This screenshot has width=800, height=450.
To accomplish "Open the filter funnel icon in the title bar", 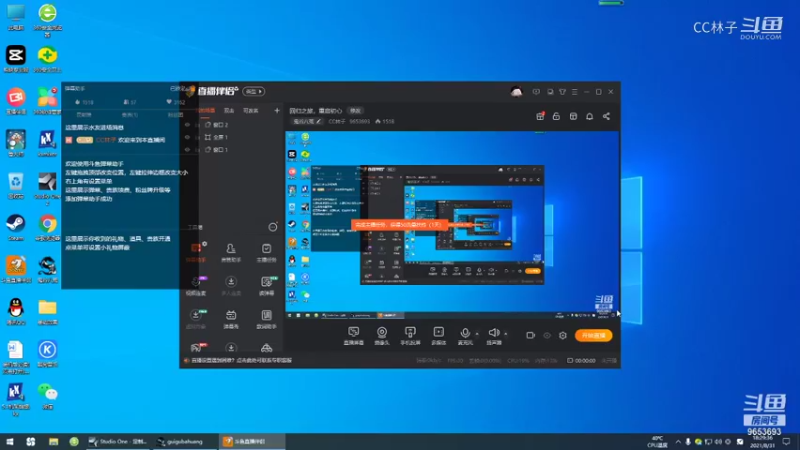I will click(562, 92).
